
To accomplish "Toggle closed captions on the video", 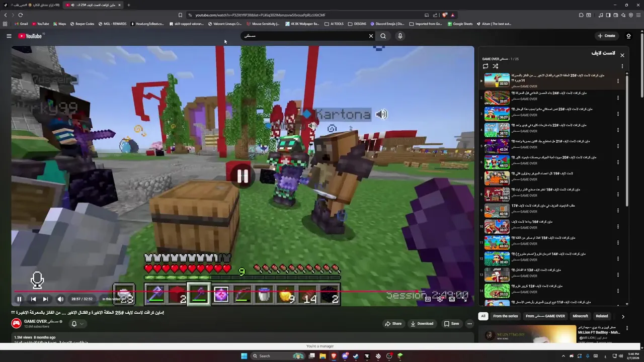I will 428,299.
